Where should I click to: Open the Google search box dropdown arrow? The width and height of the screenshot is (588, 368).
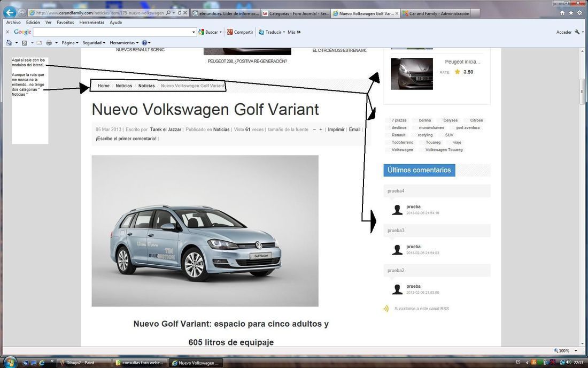pos(194,32)
